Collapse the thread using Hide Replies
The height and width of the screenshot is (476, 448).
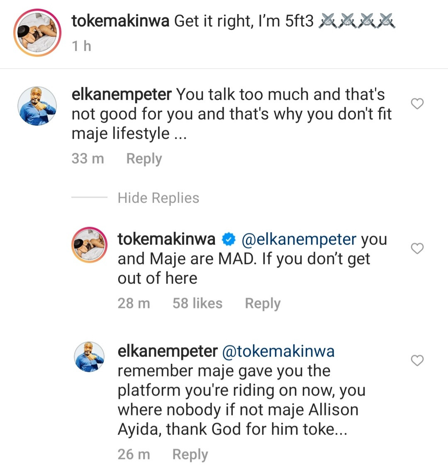pos(158,198)
